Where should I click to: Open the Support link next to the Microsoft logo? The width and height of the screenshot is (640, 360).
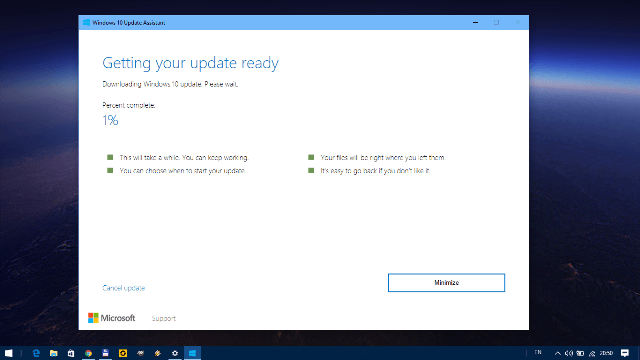(x=164, y=318)
